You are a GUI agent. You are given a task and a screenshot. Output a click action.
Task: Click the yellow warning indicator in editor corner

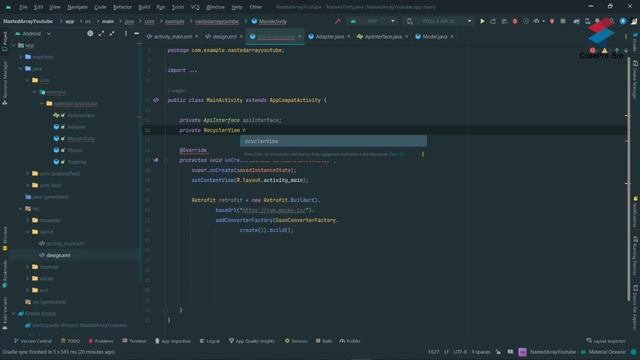coord(604,51)
